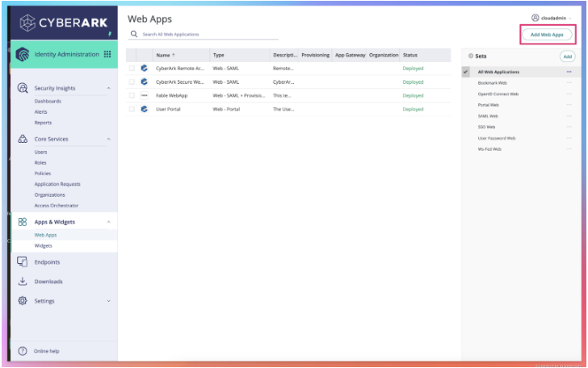Collapse the Security Insights section chevron

click(108, 88)
